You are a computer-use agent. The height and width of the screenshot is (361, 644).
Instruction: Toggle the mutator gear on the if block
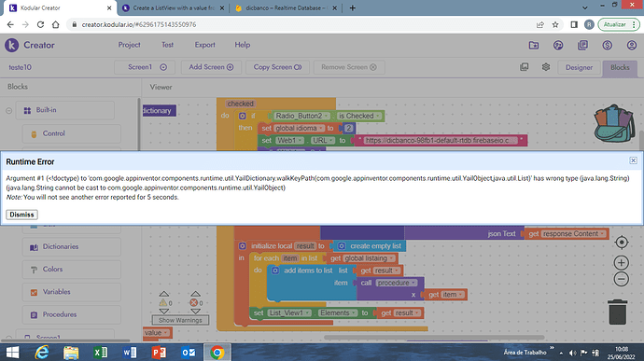pyautogui.click(x=243, y=116)
